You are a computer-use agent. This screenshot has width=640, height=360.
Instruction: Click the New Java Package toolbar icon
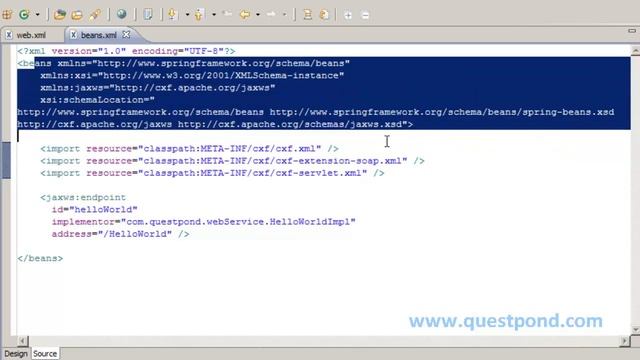pos(7,15)
